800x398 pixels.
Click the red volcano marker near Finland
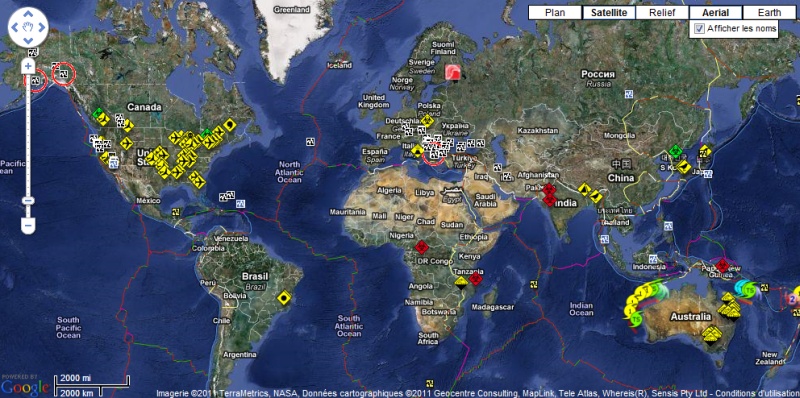(453, 72)
